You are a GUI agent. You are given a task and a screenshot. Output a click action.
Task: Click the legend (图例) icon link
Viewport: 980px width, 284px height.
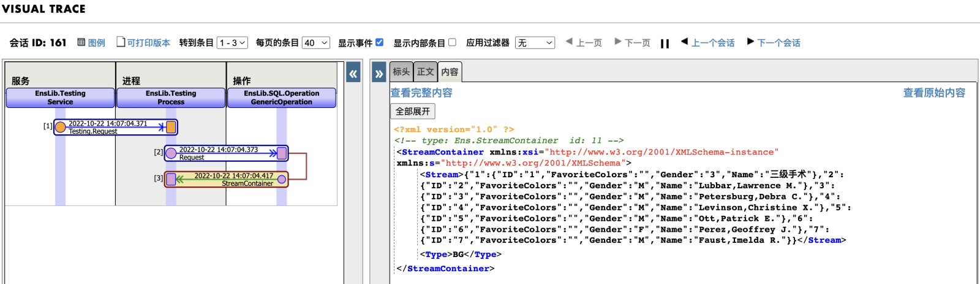(x=91, y=43)
